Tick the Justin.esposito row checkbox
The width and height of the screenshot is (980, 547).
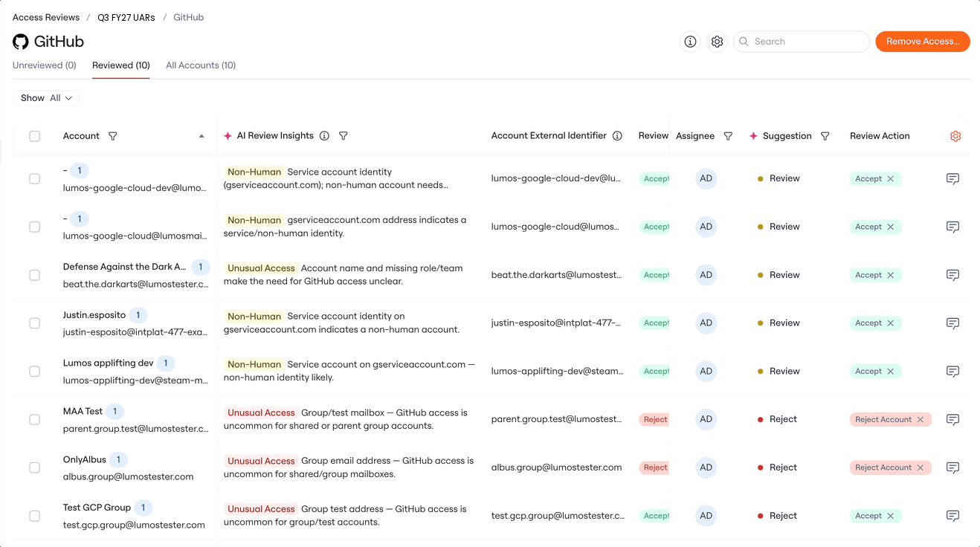coord(34,323)
